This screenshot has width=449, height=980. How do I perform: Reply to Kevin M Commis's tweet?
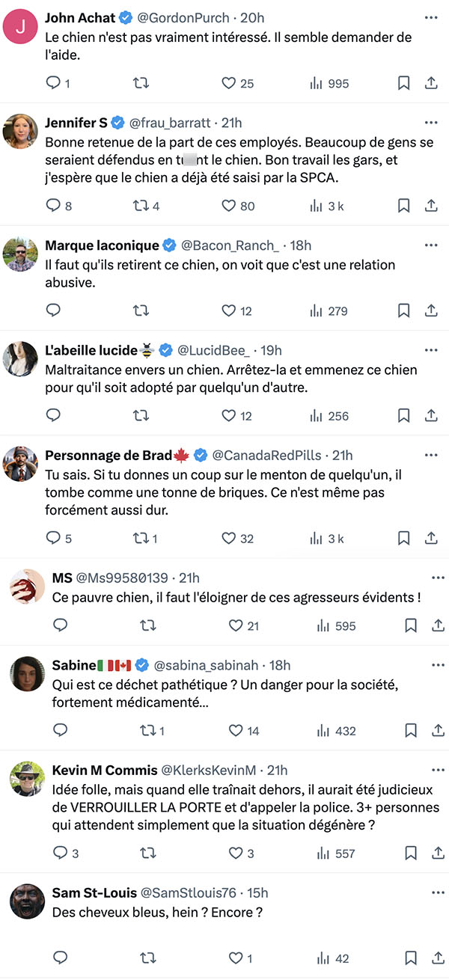60,853
